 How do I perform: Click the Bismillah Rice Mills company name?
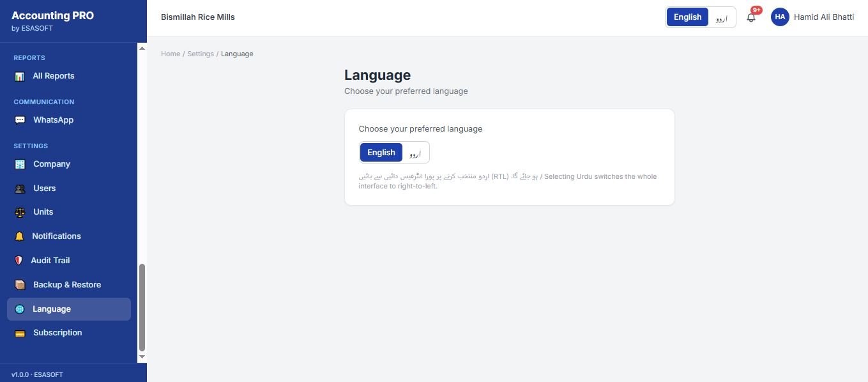[x=198, y=17]
